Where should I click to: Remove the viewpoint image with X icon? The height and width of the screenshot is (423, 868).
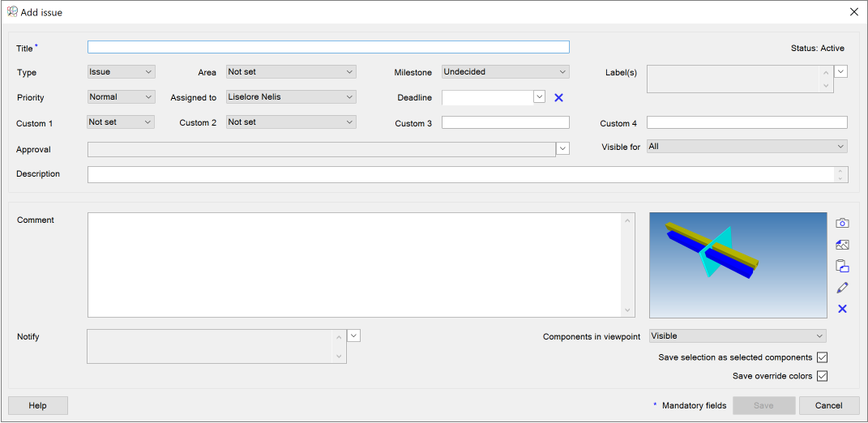[x=842, y=309]
